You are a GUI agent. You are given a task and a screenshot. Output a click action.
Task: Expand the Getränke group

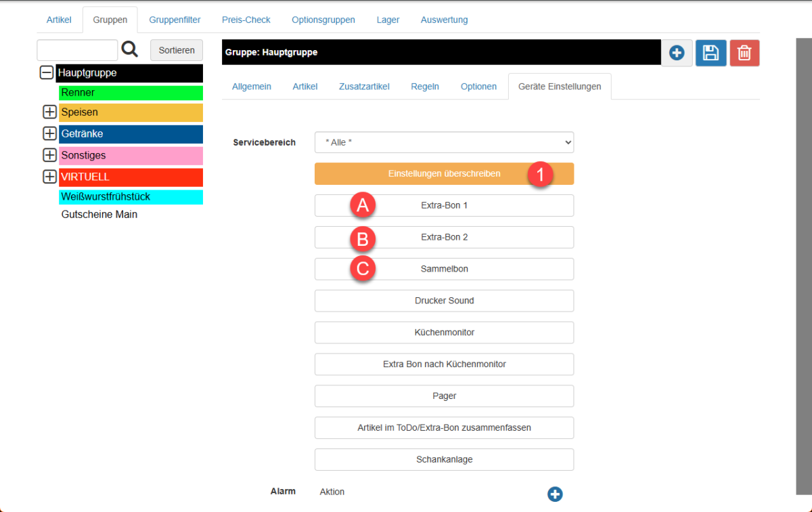[x=49, y=133]
